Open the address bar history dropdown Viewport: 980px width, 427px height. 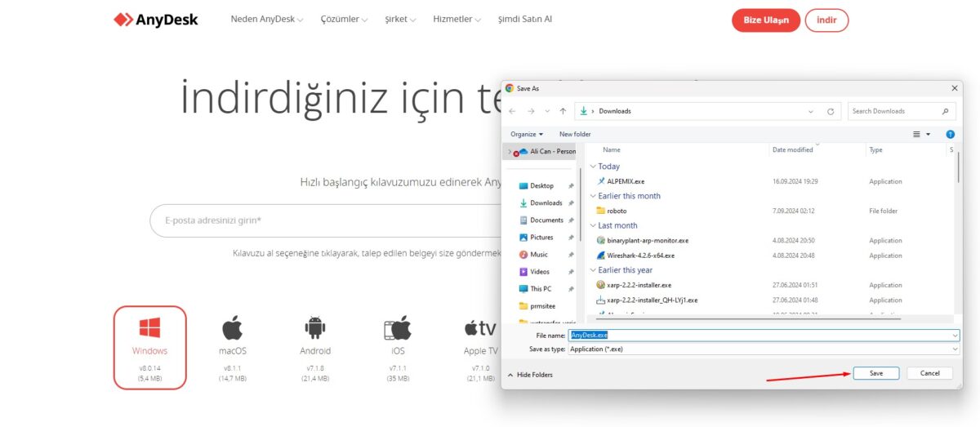[x=811, y=111]
